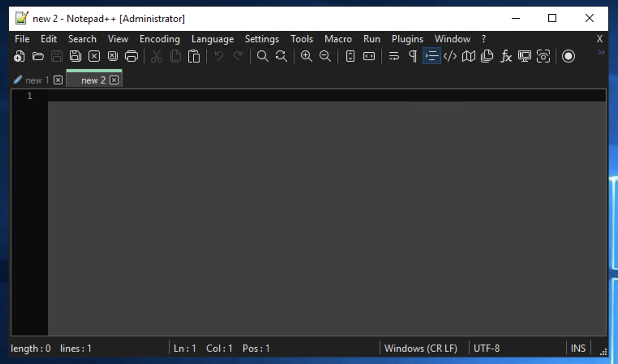Click UTF-8 encoding in status bar
This screenshot has height=364, width=618.
(x=487, y=348)
